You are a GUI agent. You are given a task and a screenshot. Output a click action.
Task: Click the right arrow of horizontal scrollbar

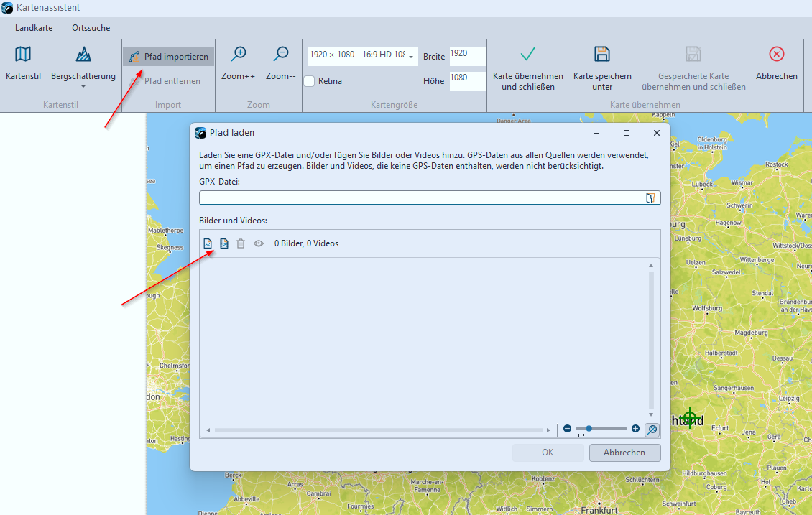pyautogui.click(x=548, y=430)
